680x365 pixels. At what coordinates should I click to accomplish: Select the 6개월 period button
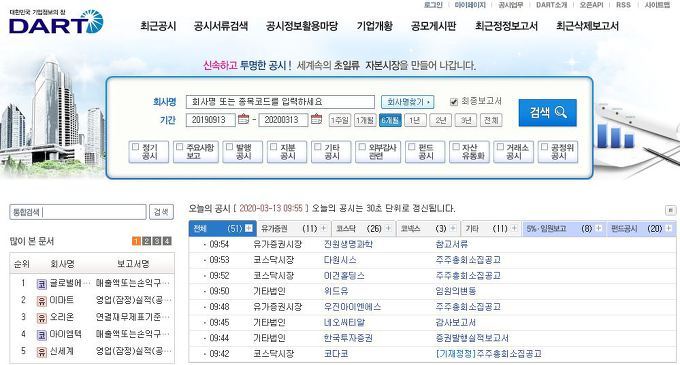pyautogui.click(x=390, y=120)
